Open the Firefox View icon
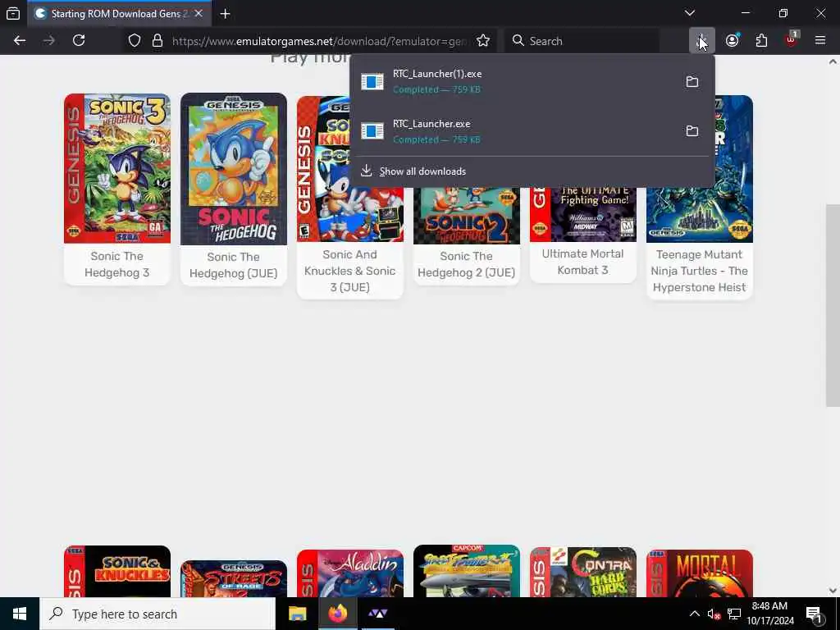Screen dimensions: 840x630 pyautogui.click(x=13, y=13)
